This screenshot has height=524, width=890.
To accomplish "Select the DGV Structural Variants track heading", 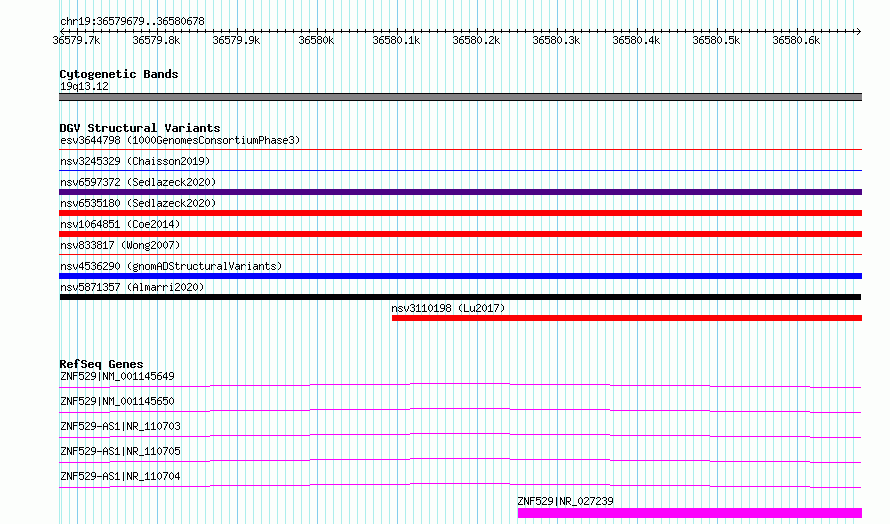I will coord(140,128).
